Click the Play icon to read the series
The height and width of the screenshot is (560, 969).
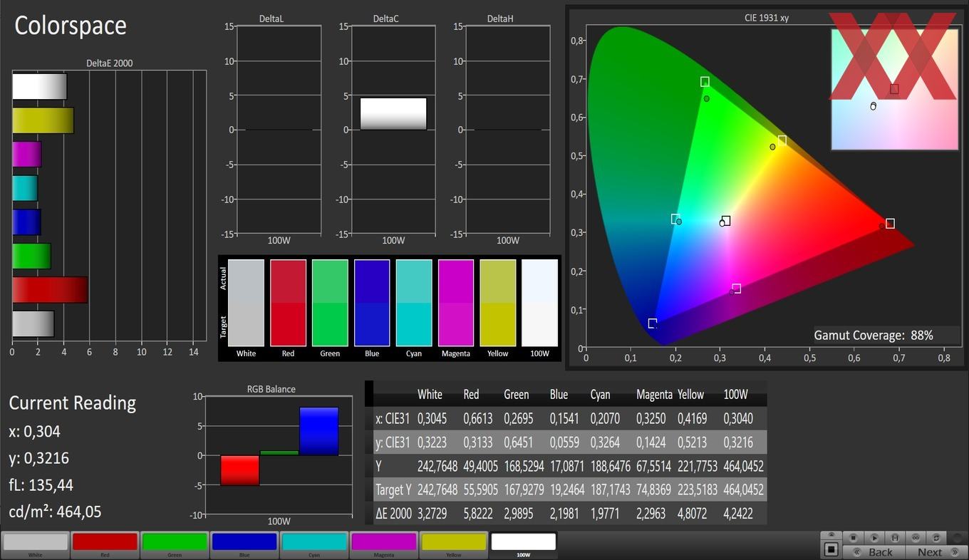[874, 538]
